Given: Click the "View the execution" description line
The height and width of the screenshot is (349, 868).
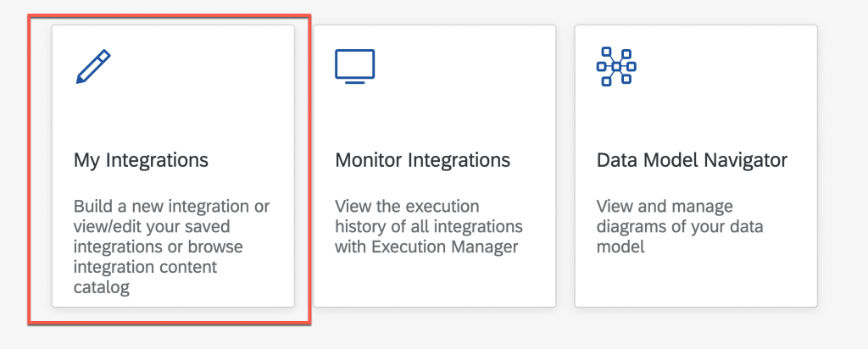Looking at the screenshot, I should (x=407, y=207).
